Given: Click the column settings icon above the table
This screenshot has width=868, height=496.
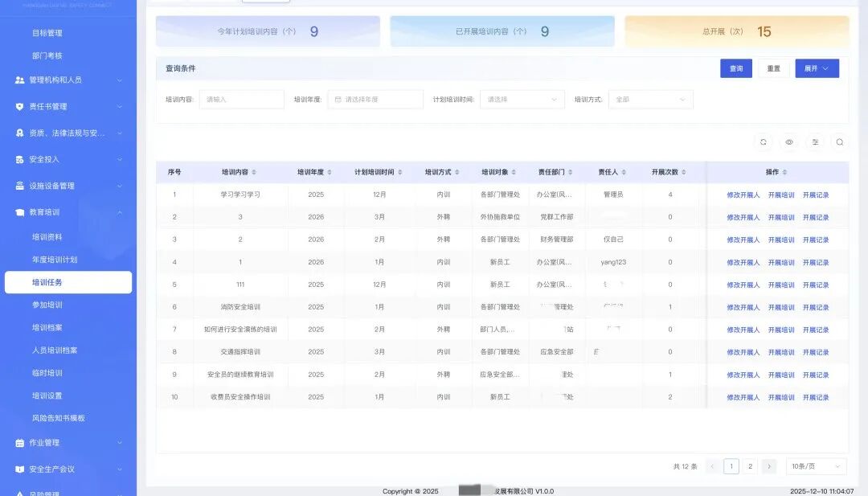Looking at the screenshot, I should [815, 142].
